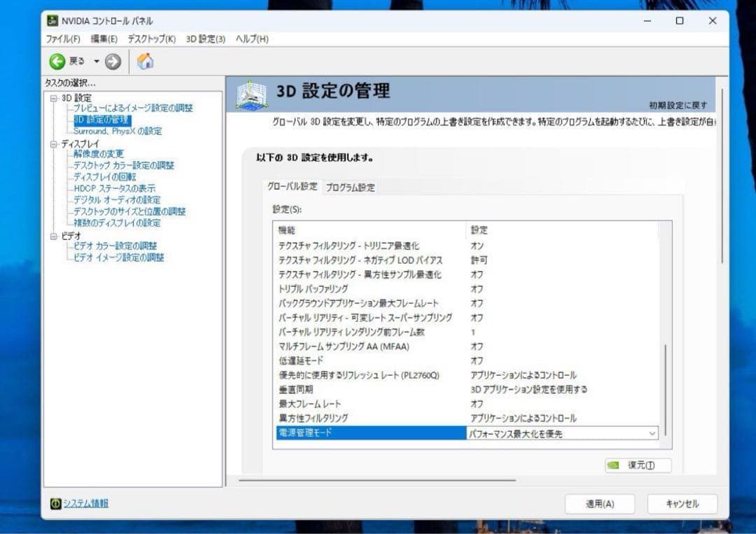756x534 pixels.
Task: Switch to the プログラム設定 tab
Action: coord(351,187)
